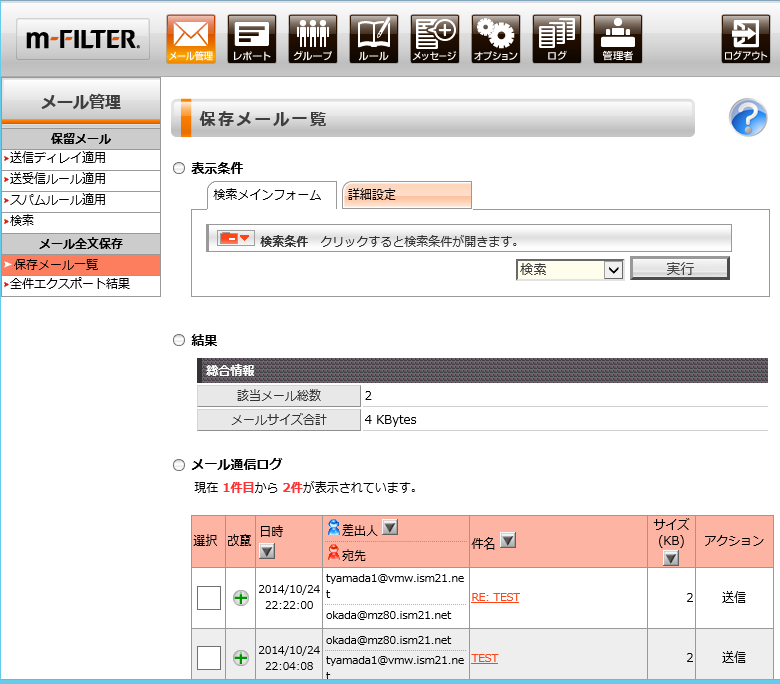The width and height of the screenshot is (780, 684).
Task: Click the グループ people icon
Action: click(312, 38)
